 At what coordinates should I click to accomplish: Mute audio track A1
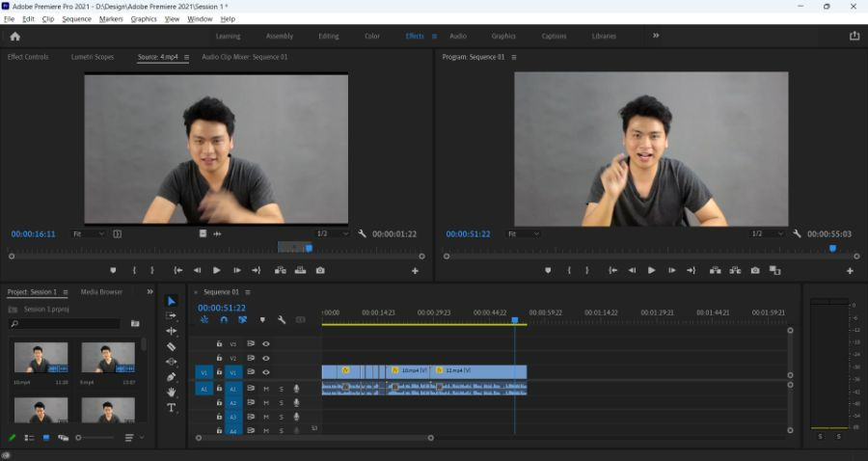pyautogui.click(x=266, y=389)
